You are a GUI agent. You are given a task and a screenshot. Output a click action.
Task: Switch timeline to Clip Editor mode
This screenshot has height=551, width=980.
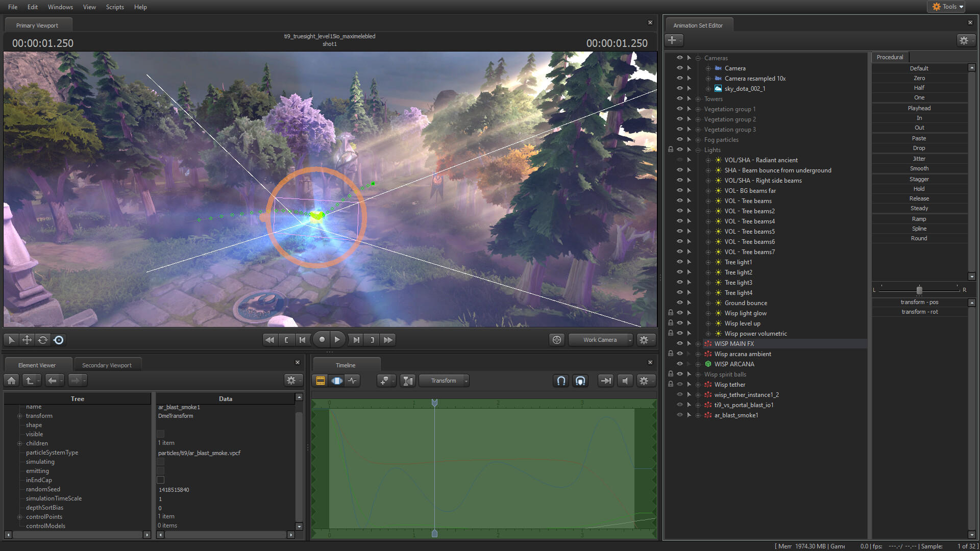321,381
